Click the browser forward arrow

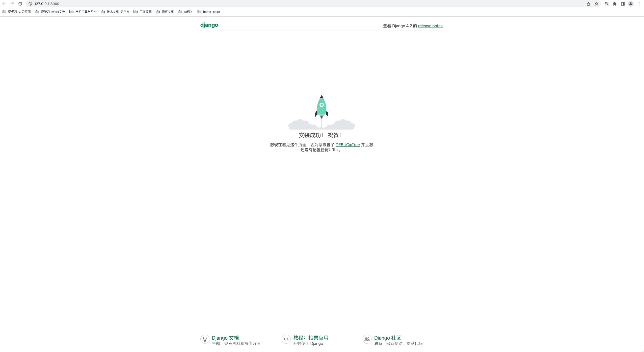pos(12,4)
